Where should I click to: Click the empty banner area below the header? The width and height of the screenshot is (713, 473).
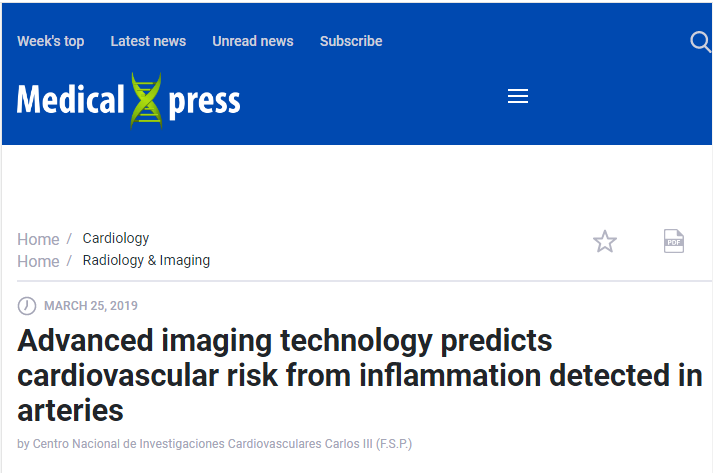[356, 182]
